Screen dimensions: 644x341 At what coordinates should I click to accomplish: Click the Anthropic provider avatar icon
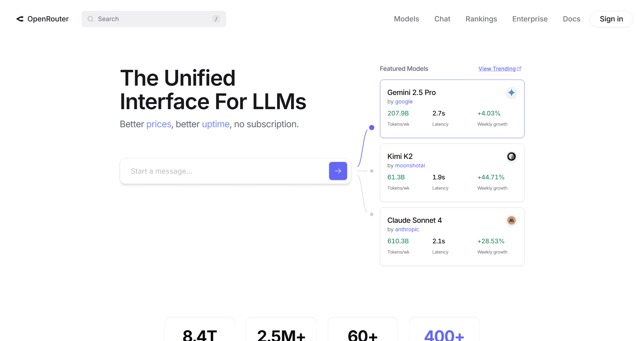click(511, 220)
